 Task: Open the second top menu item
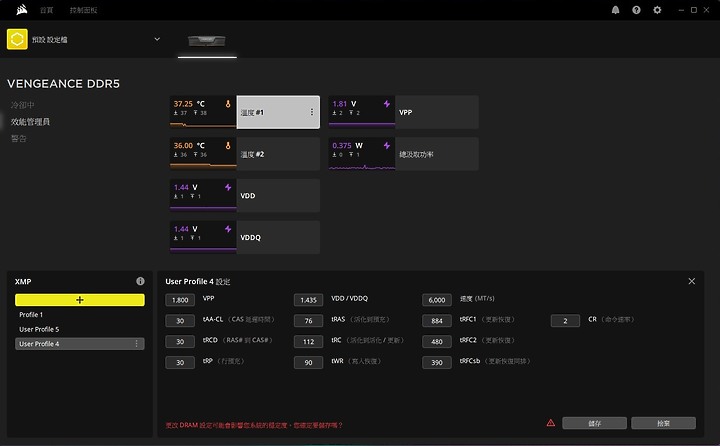[83, 10]
